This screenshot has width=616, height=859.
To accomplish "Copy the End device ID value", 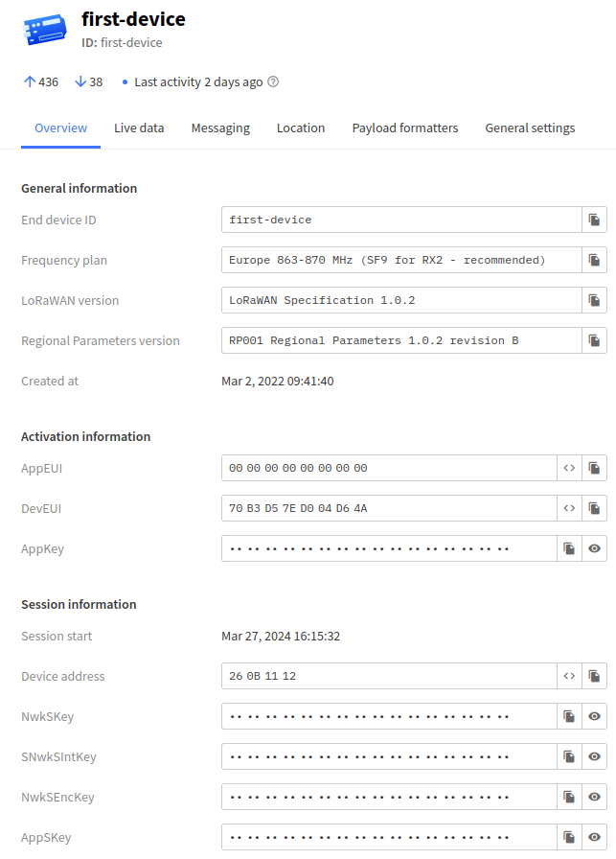I will coord(594,221).
